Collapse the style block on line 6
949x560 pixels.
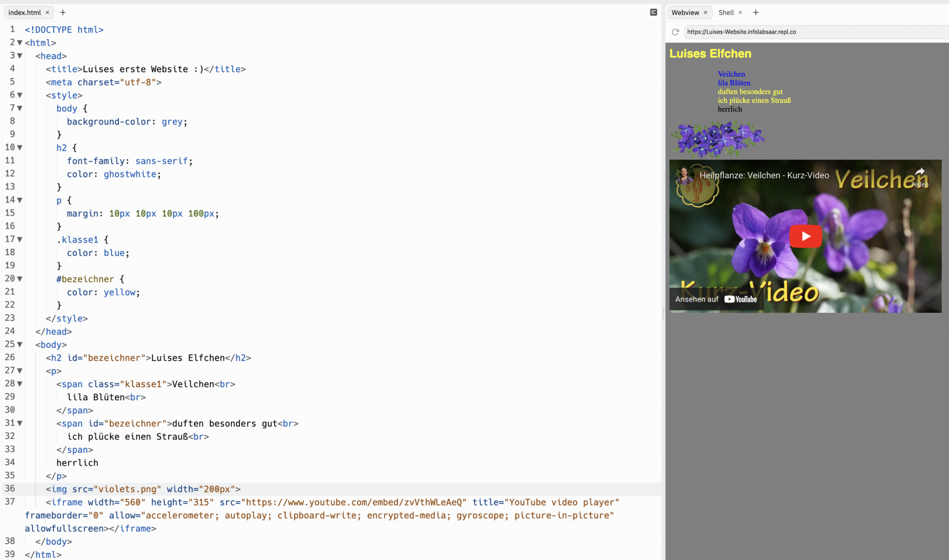pos(20,95)
